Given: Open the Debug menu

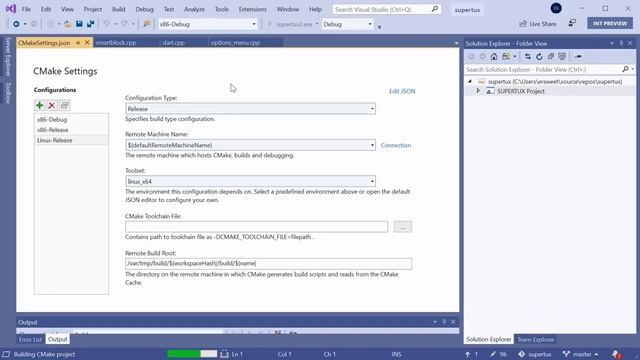Looking at the screenshot, I should point(144,9).
